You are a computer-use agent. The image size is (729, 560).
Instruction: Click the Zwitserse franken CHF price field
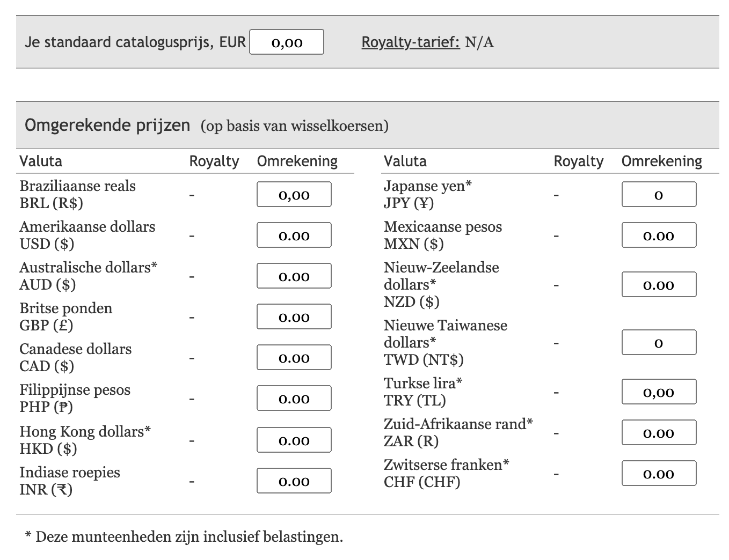659,474
